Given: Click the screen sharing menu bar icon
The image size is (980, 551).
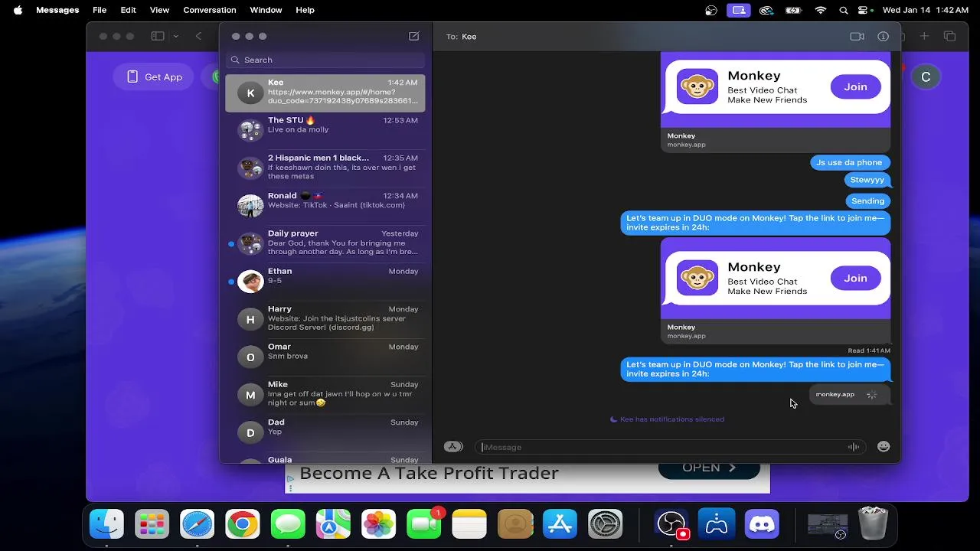Looking at the screenshot, I should (739, 10).
